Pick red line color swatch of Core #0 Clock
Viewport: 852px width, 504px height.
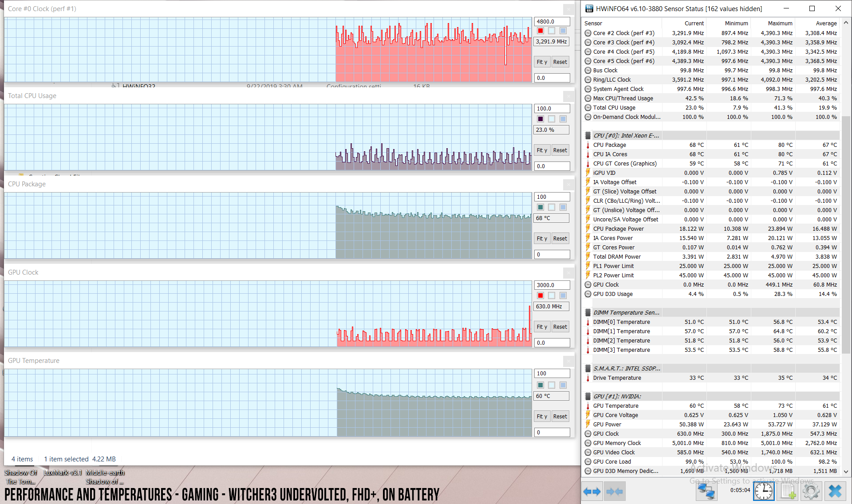(x=540, y=31)
